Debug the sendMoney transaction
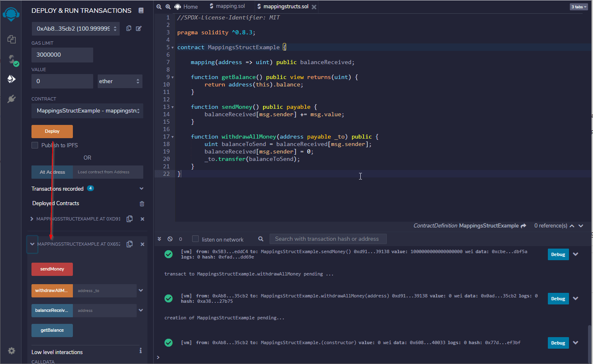Image resolution: width=593 pixels, height=364 pixels. [558, 254]
